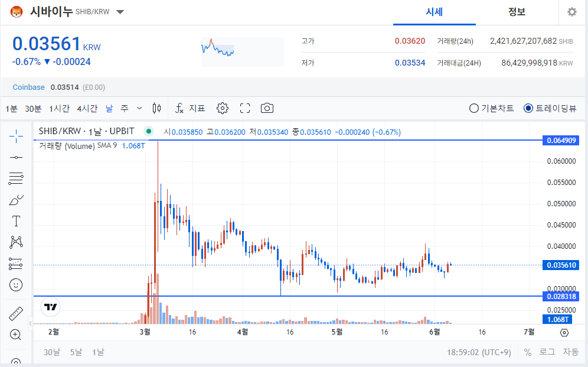Expand the SHIB/KRW market selector arrow
588x367 pixels.
pyautogui.click(x=120, y=12)
